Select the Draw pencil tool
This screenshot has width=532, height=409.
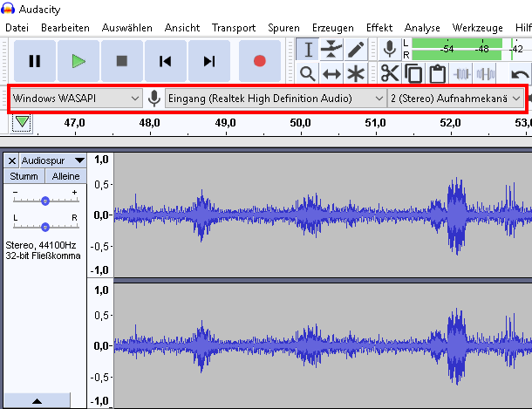pos(355,50)
